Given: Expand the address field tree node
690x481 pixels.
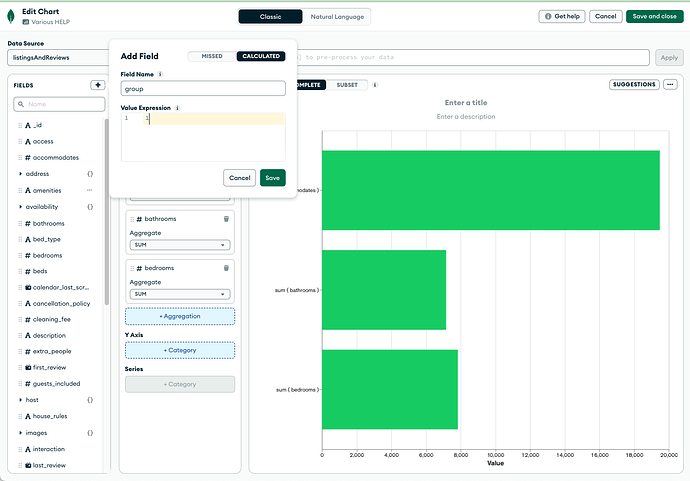Looking at the screenshot, I should coord(20,174).
